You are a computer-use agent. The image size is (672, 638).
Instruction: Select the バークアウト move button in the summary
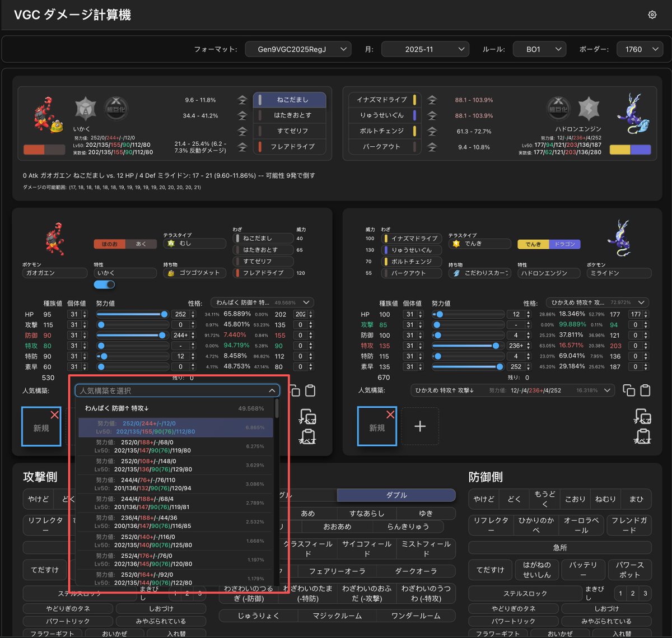(x=384, y=147)
